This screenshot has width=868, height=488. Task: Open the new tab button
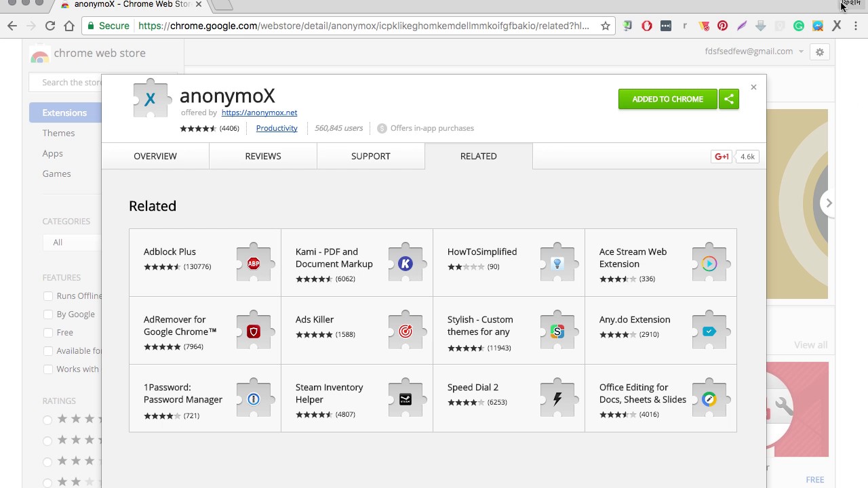pyautogui.click(x=222, y=5)
